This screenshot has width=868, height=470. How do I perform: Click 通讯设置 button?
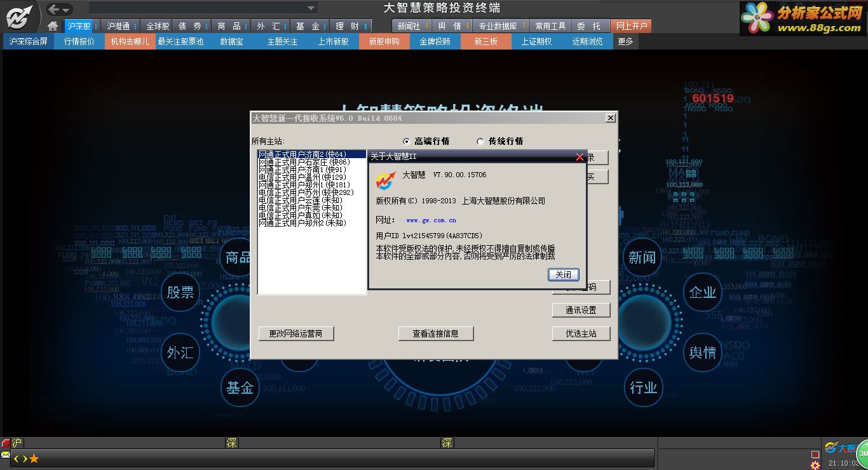point(581,311)
